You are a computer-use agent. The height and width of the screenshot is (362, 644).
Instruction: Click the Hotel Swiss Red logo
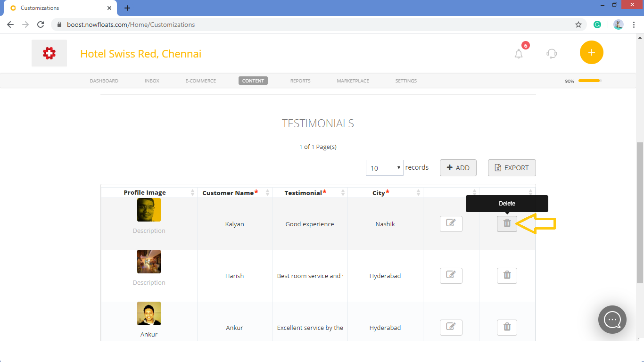coord(49,53)
